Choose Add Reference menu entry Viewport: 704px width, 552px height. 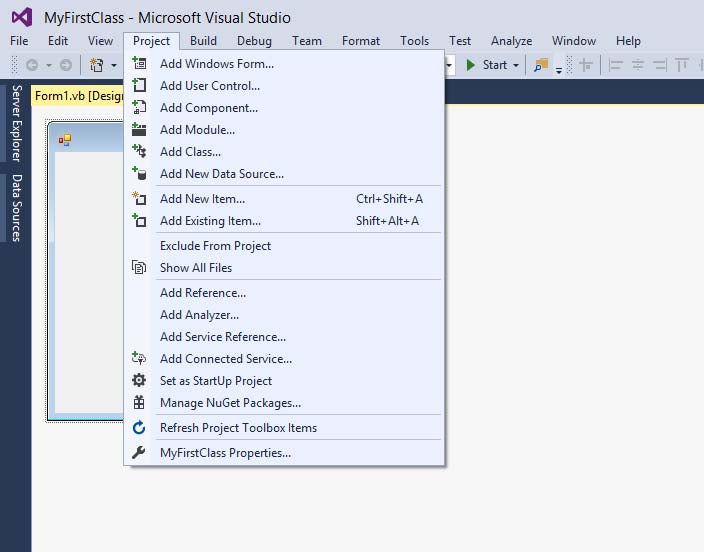(202, 293)
